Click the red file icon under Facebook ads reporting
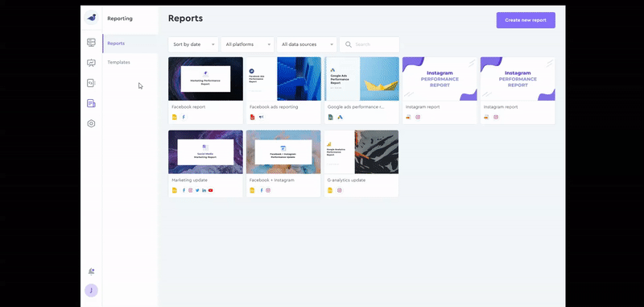644x307 pixels. tap(253, 117)
